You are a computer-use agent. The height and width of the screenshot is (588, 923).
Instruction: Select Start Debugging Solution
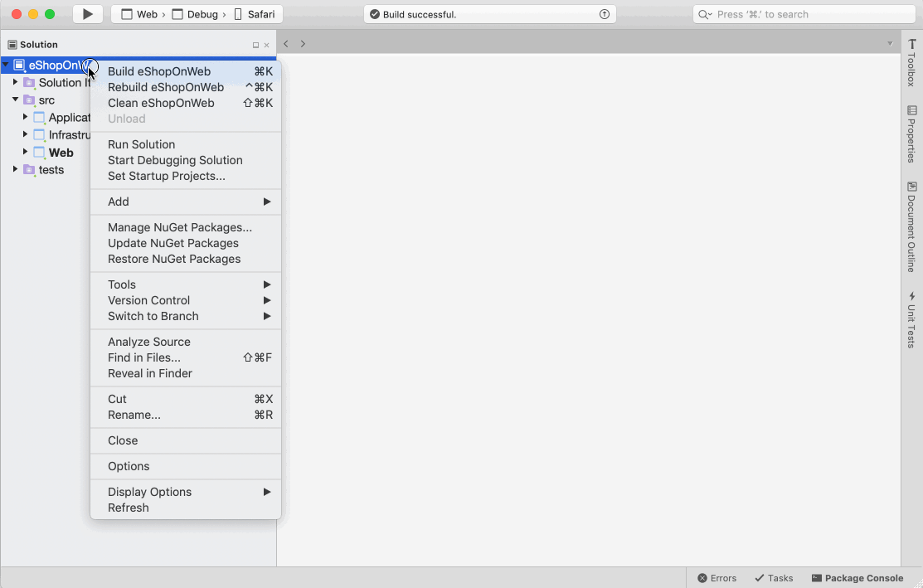186,160
